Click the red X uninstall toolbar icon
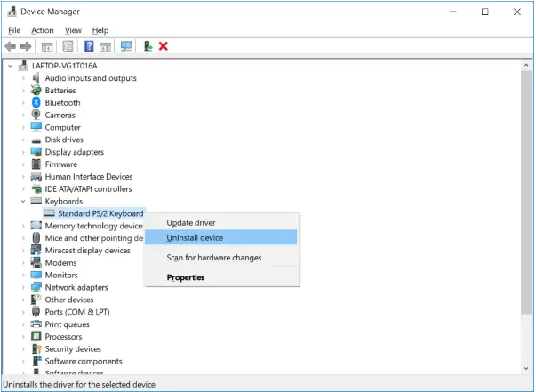This screenshot has width=536, height=392. tap(164, 46)
